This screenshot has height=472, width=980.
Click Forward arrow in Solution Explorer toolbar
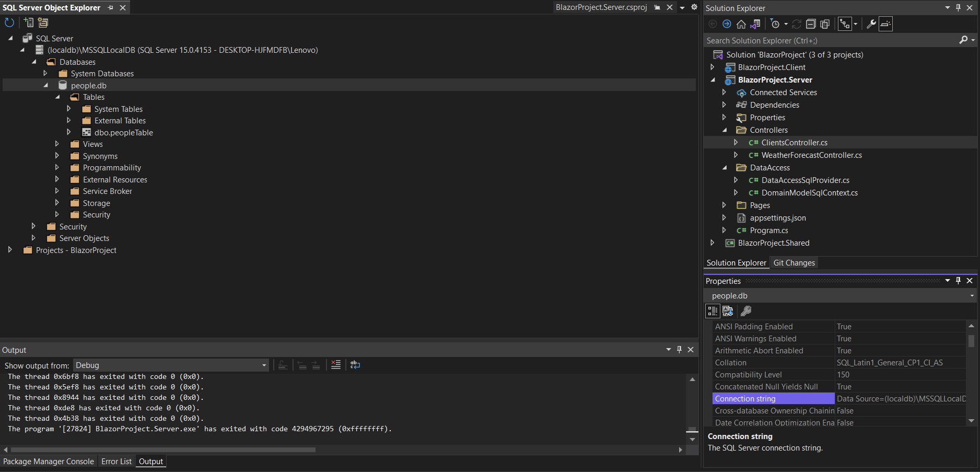click(x=727, y=24)
